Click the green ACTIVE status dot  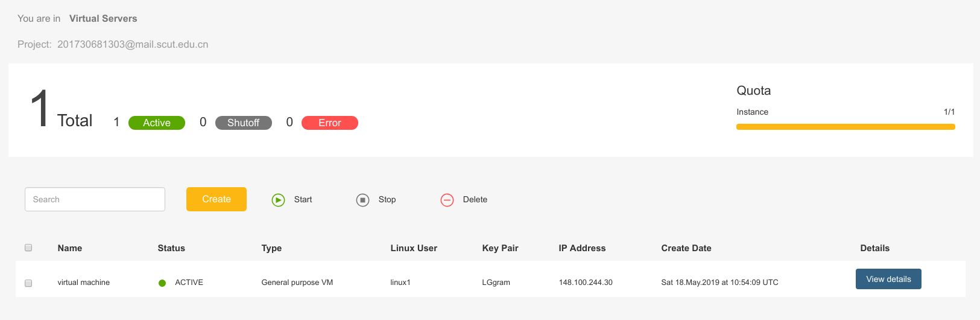click(x=162, y=283)
